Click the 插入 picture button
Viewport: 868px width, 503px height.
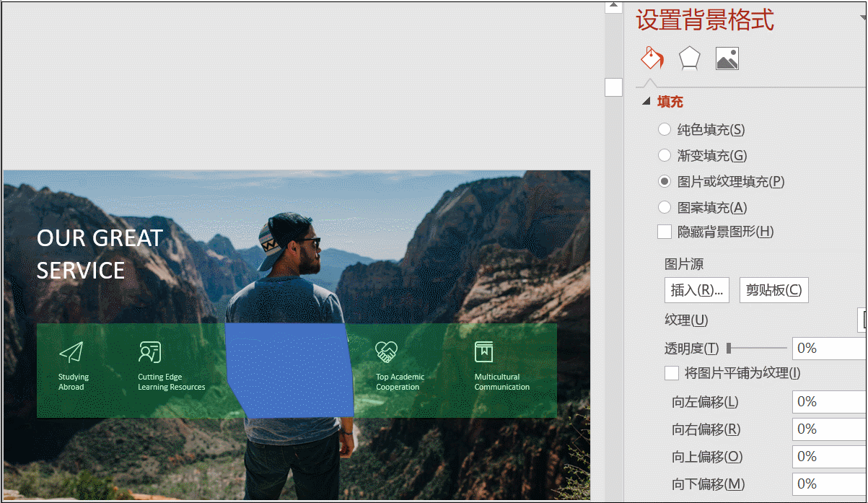tap(697, 290)
